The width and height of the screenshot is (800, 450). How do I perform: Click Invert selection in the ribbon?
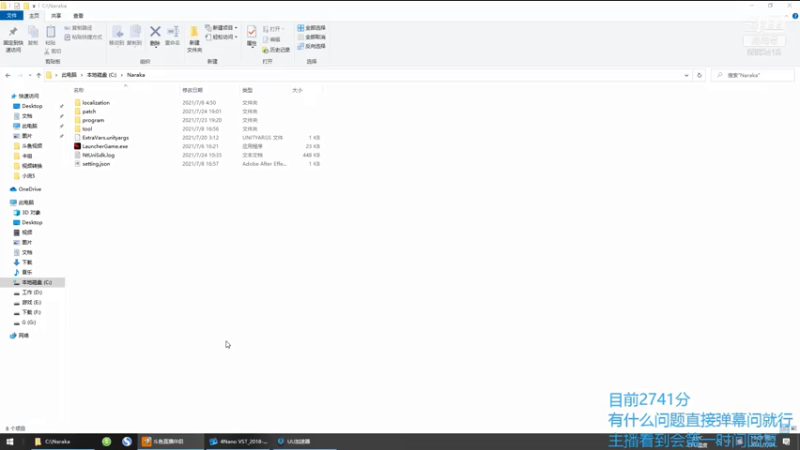311,46
